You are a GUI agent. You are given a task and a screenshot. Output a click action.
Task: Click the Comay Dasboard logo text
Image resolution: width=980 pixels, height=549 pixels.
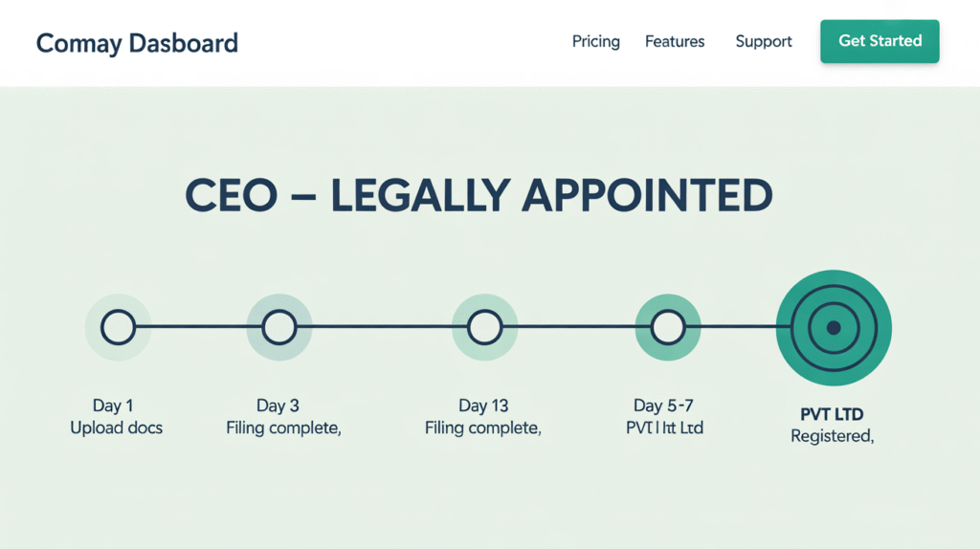137,44
